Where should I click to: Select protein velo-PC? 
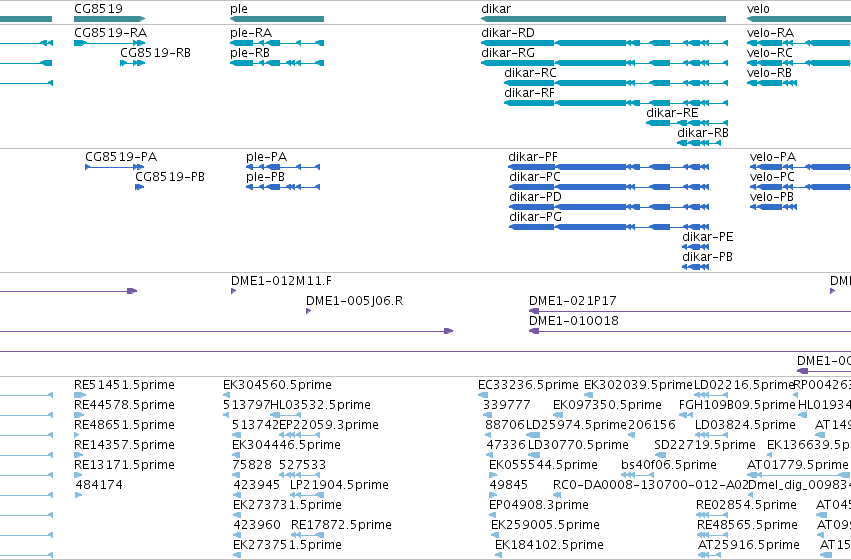click(801, 187)
